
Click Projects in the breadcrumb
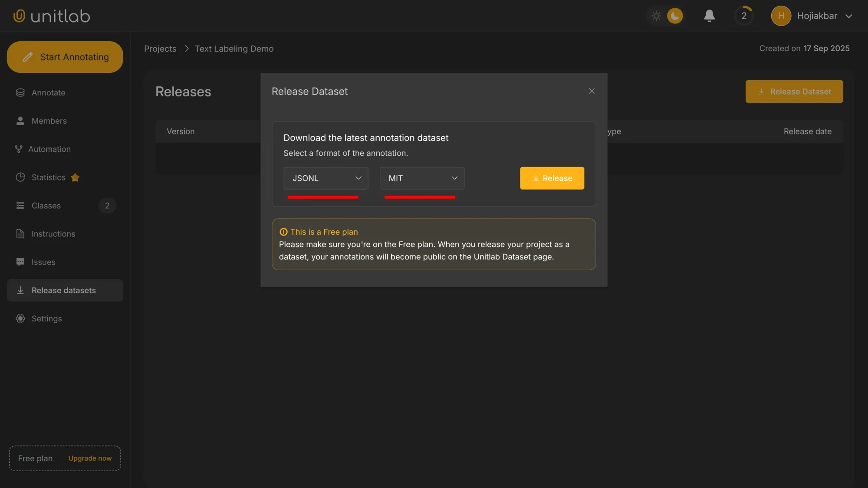160,49
